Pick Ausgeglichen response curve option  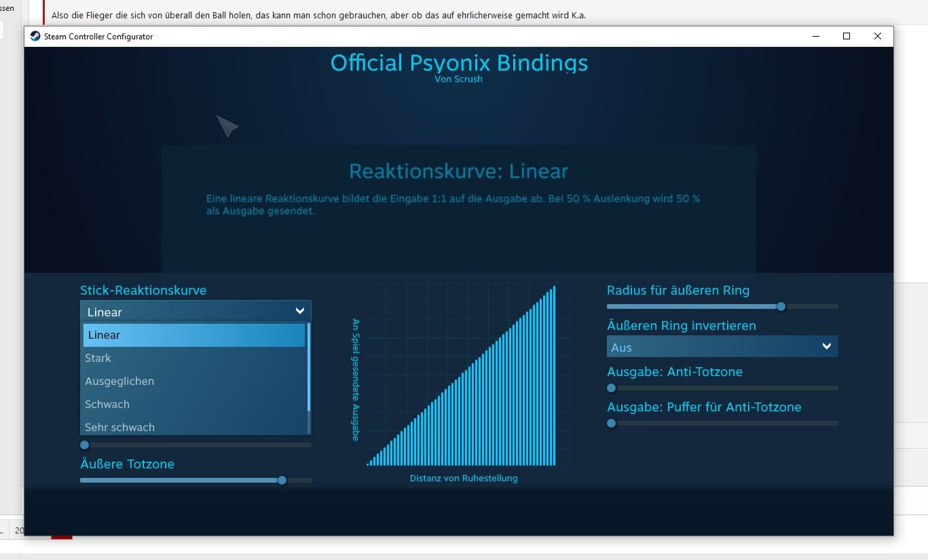[194, 381]
